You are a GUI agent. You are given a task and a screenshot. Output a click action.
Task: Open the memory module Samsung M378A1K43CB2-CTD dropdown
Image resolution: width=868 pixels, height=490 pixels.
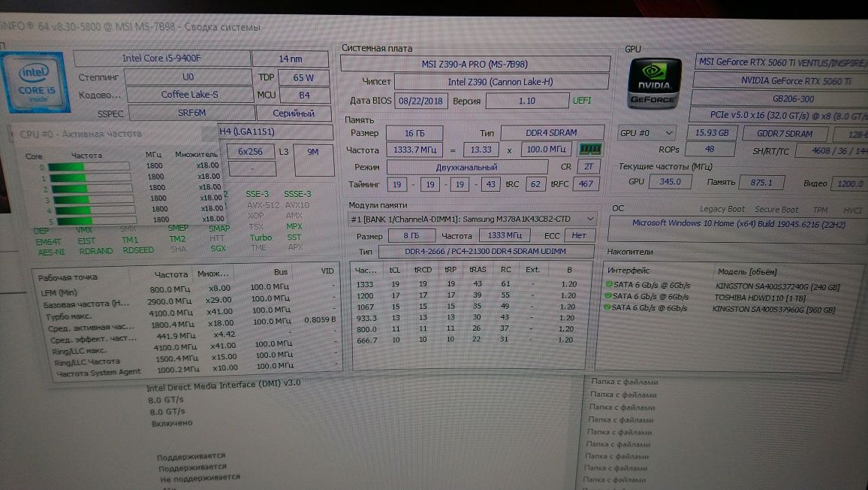click(x=472, y=219)
